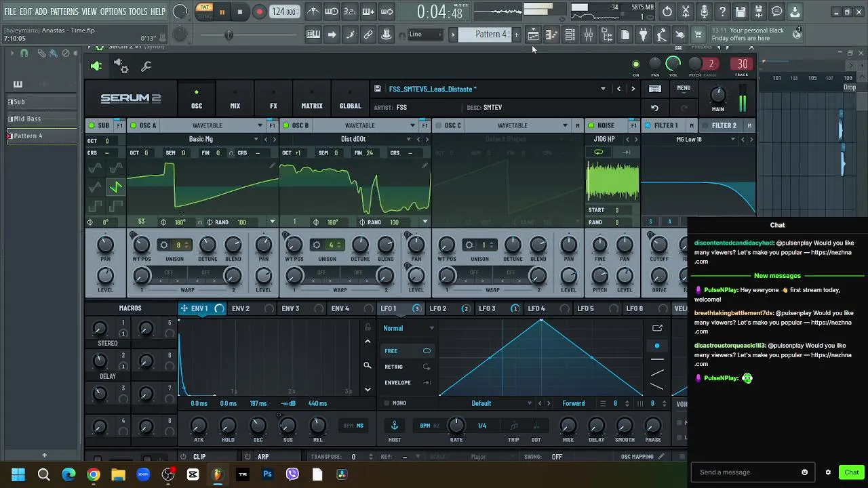Click the undo history icon in top toolbar
Viewport: 868px width, 488px height.
667,12
